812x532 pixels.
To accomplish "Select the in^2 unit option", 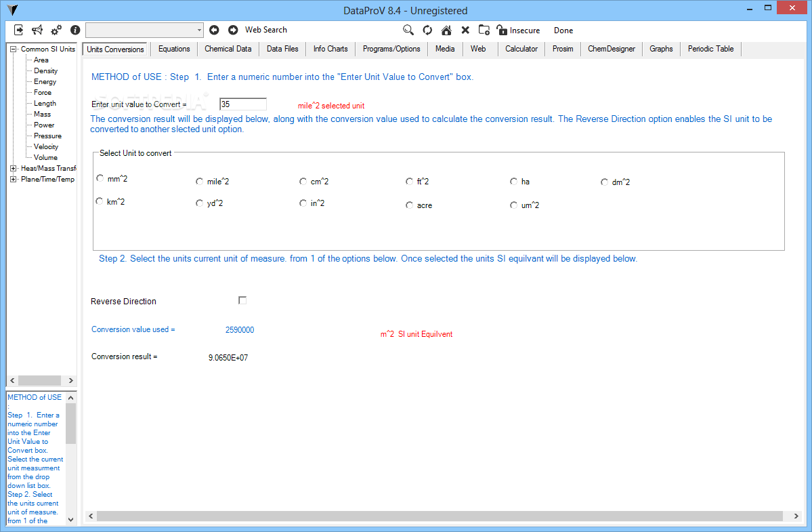I will 303,203.
